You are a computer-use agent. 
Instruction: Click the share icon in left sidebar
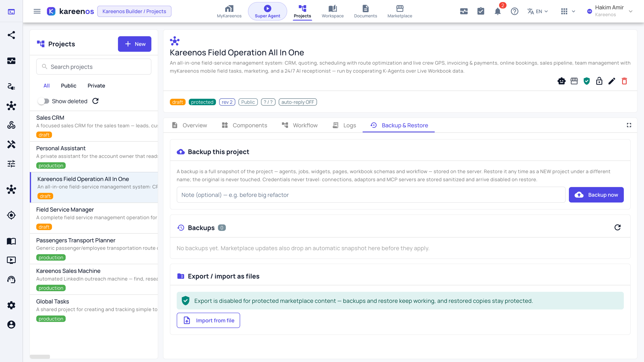(x=11, y=35)
